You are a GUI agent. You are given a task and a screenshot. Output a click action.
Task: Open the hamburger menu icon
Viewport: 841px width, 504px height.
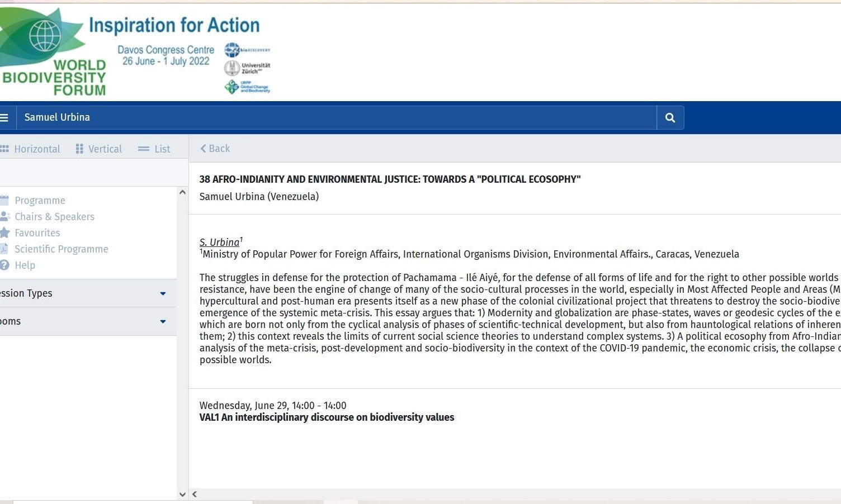[x=4, y=117]
